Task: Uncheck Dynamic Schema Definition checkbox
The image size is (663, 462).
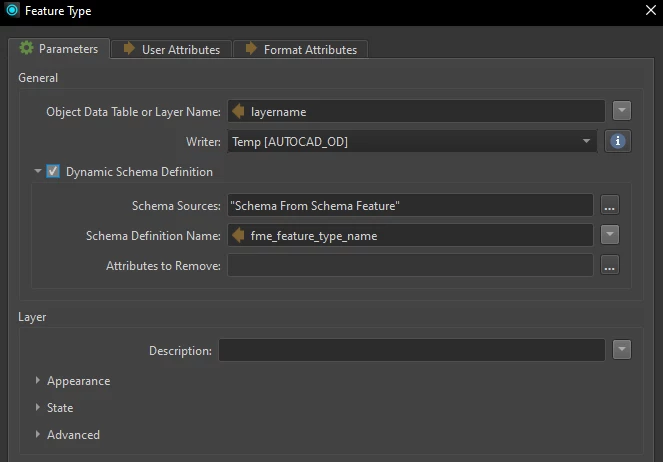Action: click(53, 172)
